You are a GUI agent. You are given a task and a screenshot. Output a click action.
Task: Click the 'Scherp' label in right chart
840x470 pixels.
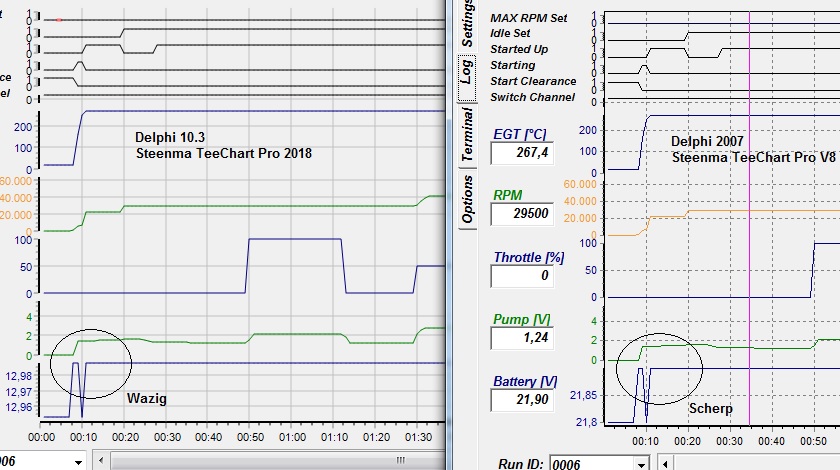710,408
